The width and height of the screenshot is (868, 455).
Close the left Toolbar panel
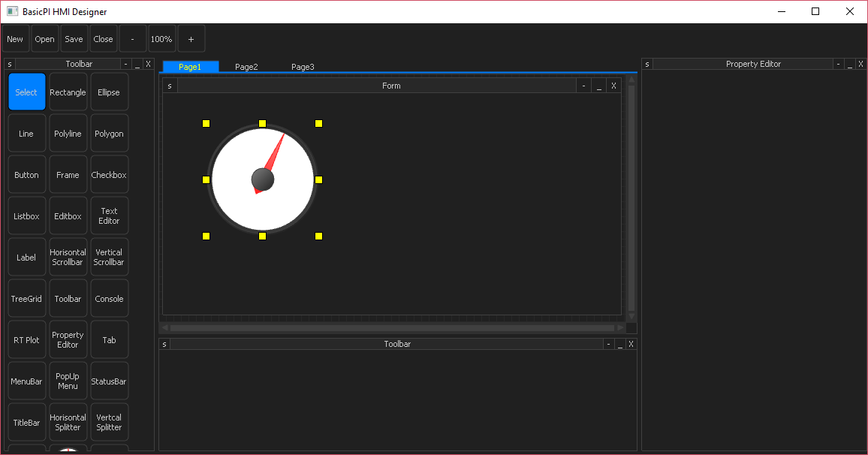click(149, 65)
